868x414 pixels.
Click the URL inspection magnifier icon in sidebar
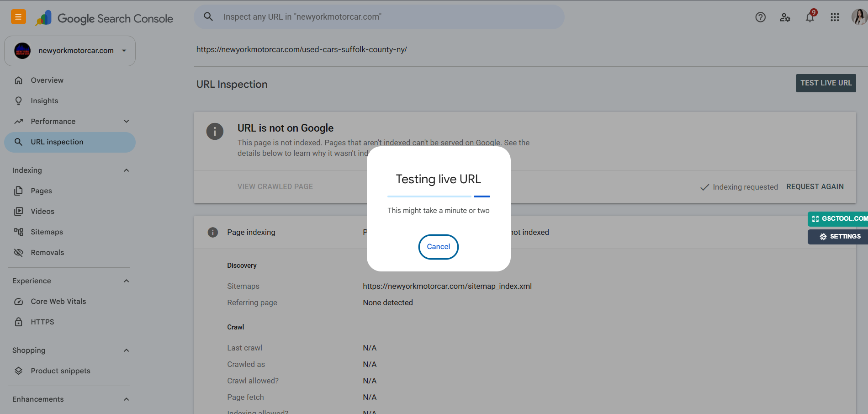pos(19,142)
